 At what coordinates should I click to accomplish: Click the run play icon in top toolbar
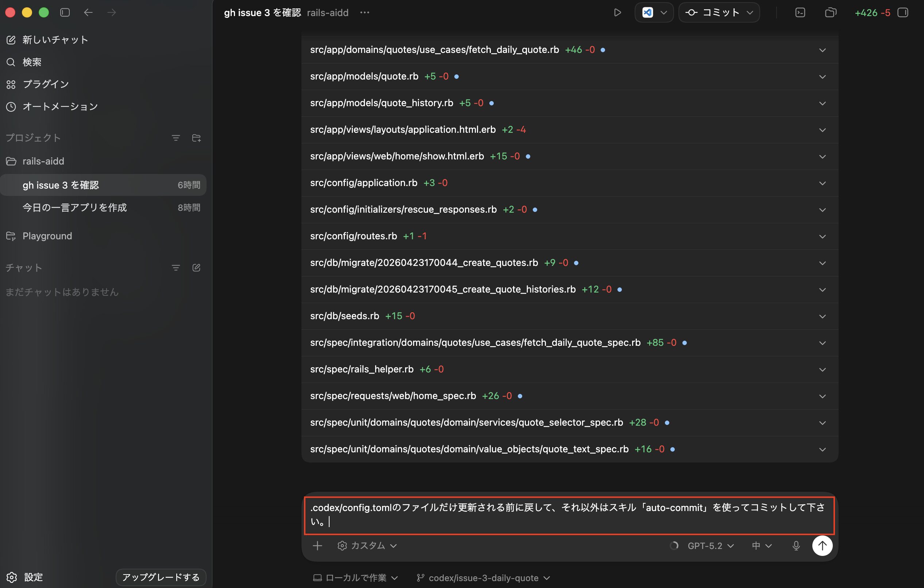(617, 13)
